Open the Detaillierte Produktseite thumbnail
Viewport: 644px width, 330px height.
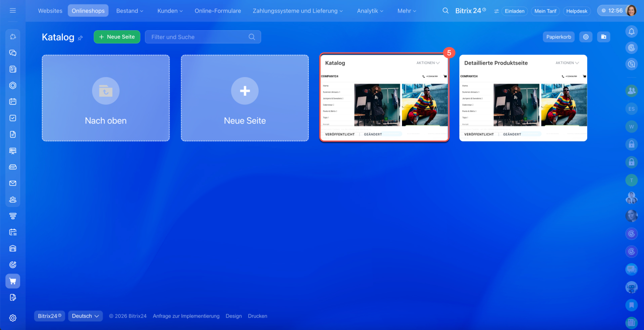523,103
